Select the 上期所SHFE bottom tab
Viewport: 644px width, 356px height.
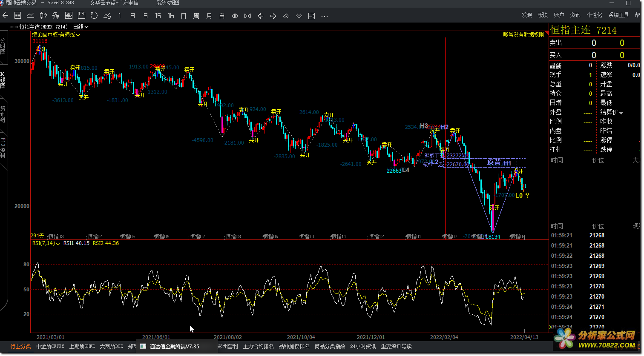(x=82, y=347)
